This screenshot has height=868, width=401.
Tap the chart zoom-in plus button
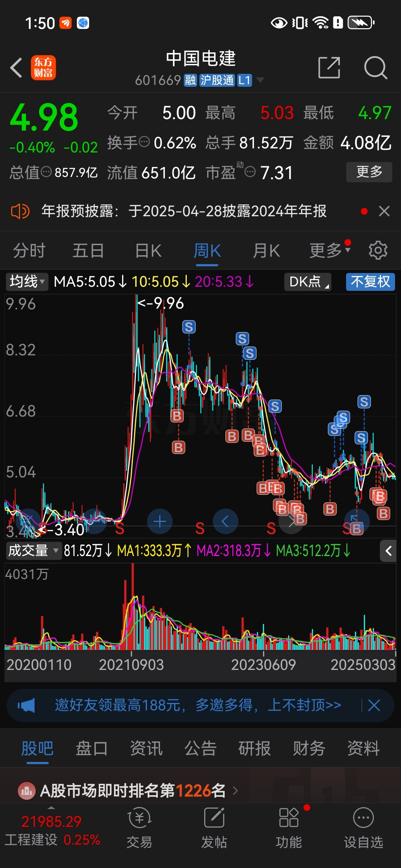[x=160, y=522]
